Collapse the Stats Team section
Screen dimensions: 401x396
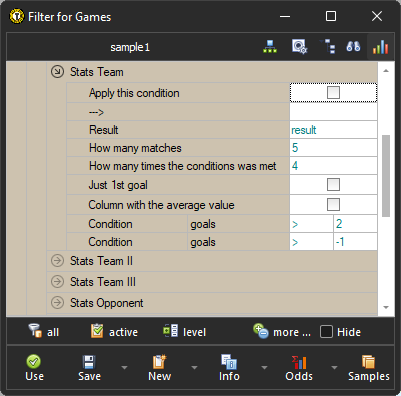pos(57,72)
